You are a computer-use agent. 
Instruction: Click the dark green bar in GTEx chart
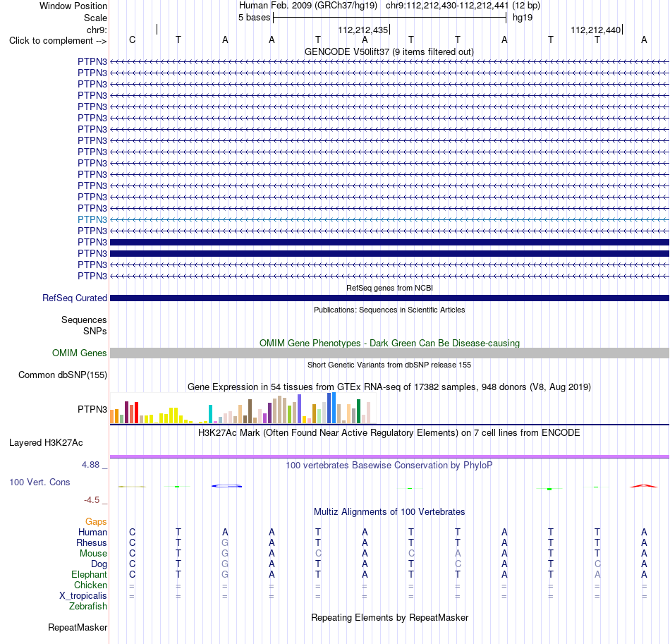pos(358,411)
